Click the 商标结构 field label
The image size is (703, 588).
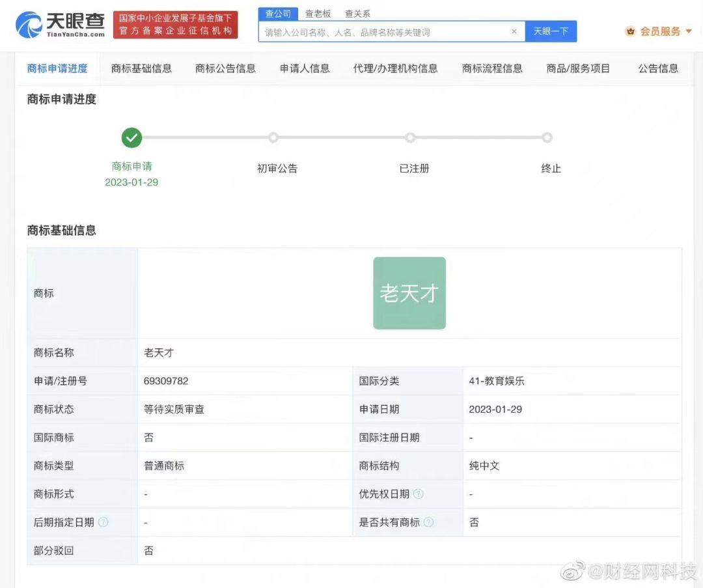[x=379, y=466]
